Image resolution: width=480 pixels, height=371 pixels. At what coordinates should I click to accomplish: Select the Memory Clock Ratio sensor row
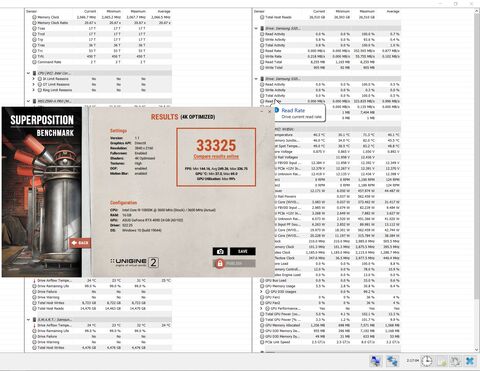click(x=102, y=23)
